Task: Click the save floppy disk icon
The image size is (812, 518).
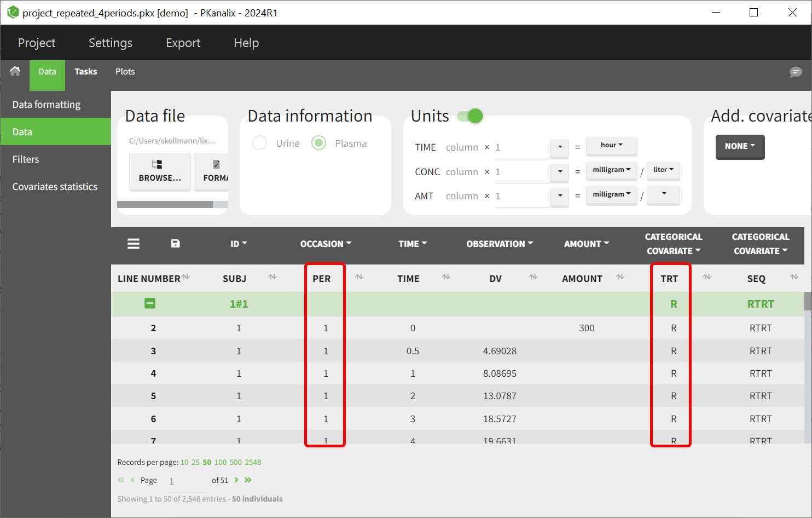Action: click(x=175, y=244)
